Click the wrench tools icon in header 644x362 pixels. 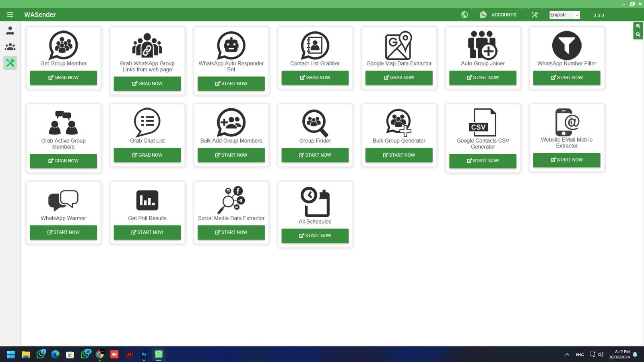[x=535, y=15]
